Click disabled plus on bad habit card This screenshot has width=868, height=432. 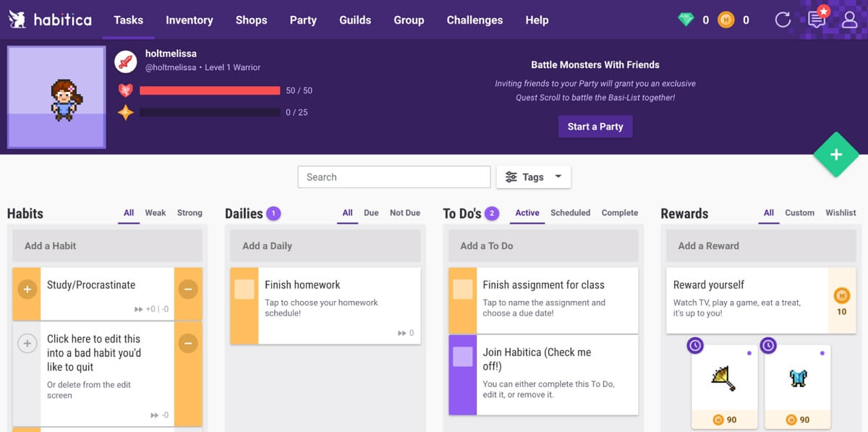pos(27,343)
